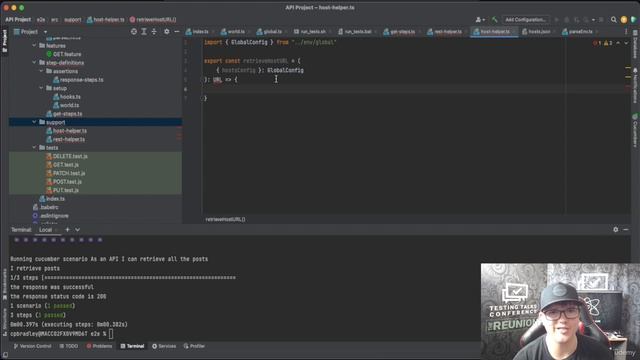Collapse the step-definitions folder
Viewport: 640px width, 360px height.
34,63
